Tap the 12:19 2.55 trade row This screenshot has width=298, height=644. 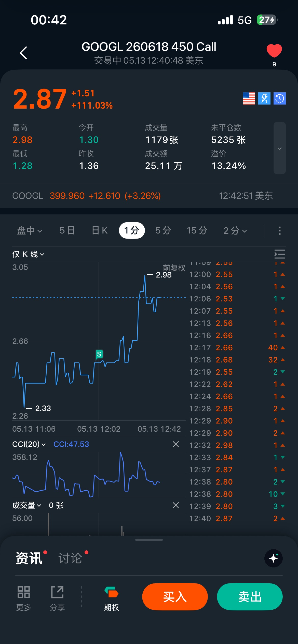coord(237,372)
